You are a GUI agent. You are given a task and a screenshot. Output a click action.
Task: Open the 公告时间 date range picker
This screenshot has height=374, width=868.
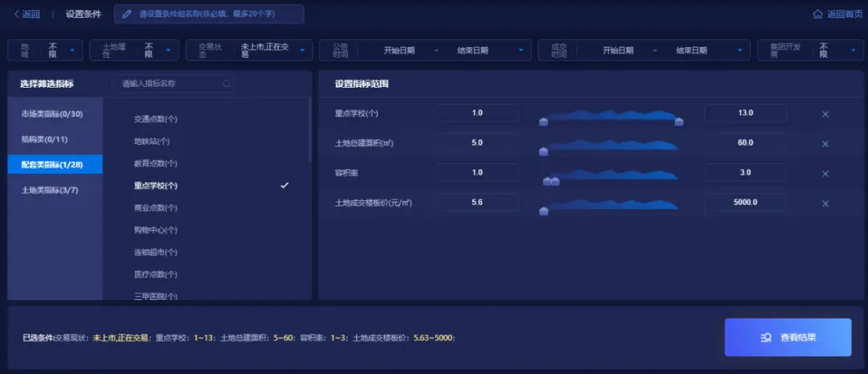tap(425, 50)
